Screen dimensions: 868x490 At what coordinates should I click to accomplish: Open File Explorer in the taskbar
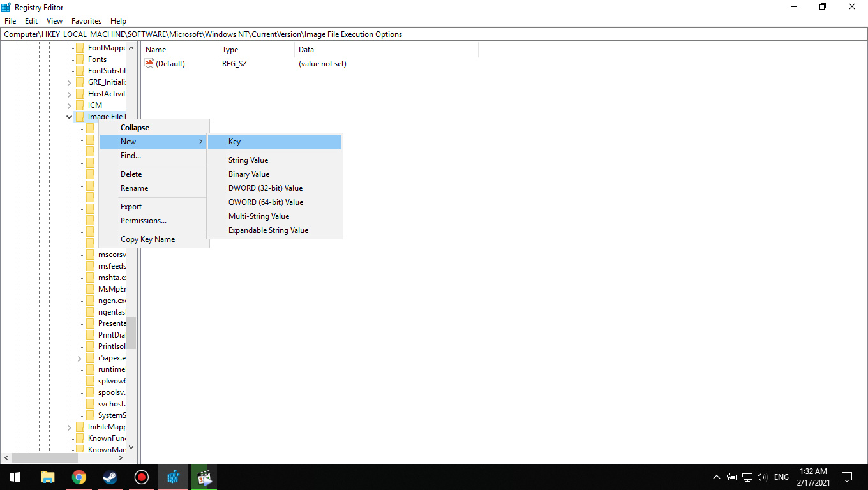click(48, 477)
